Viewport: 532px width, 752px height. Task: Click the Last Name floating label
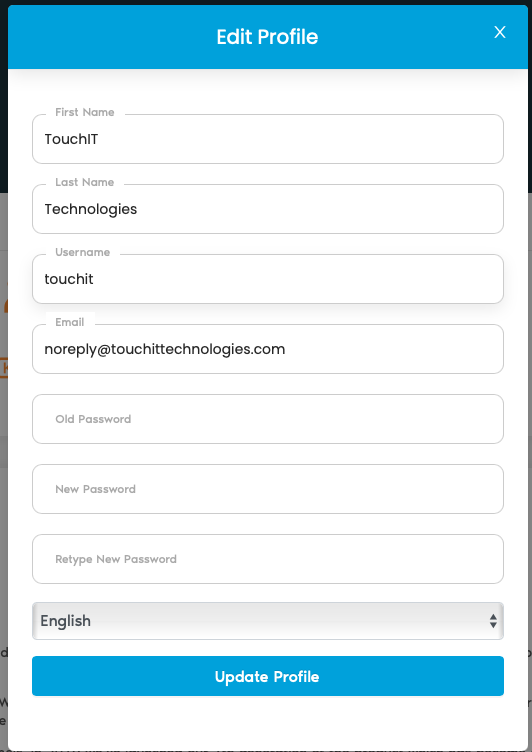pos(84,182)
